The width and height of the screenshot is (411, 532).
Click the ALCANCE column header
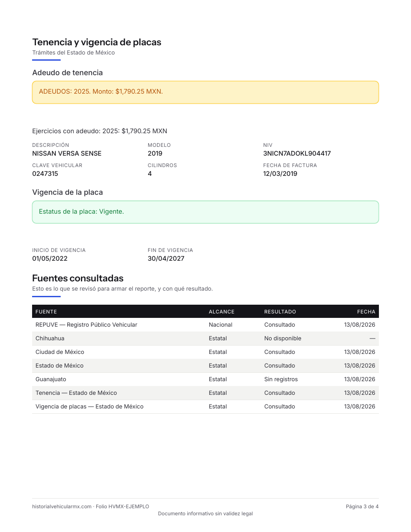(222, 312)
